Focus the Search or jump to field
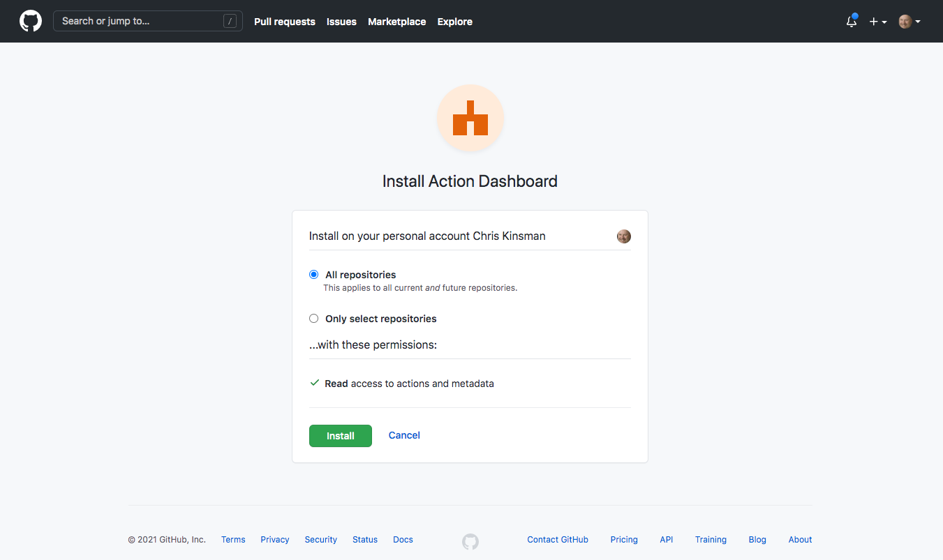The height and width of the screenshot is (560, 943). coord(148,21)
